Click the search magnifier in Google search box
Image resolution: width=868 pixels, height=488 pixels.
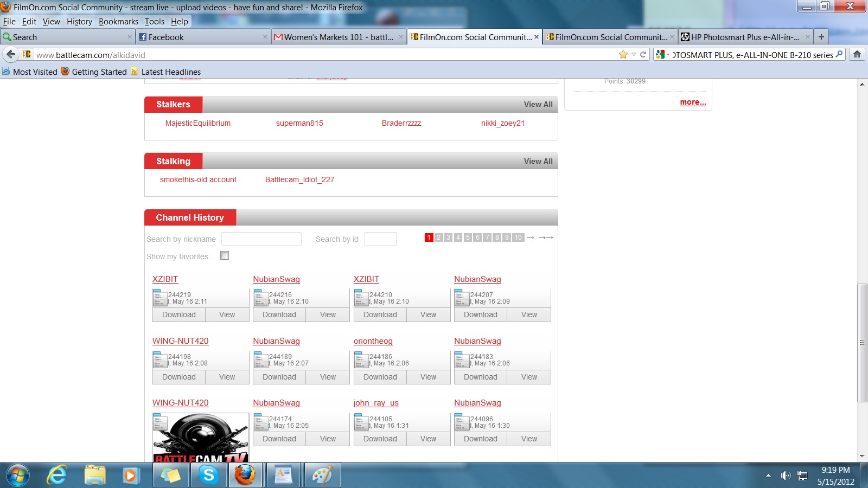(839, 54)
